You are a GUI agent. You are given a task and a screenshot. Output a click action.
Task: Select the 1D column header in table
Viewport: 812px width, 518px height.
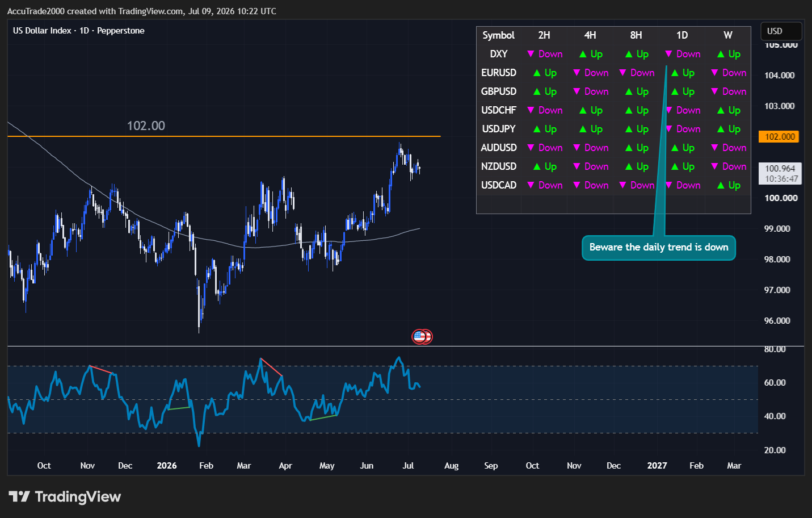(682, 35)
